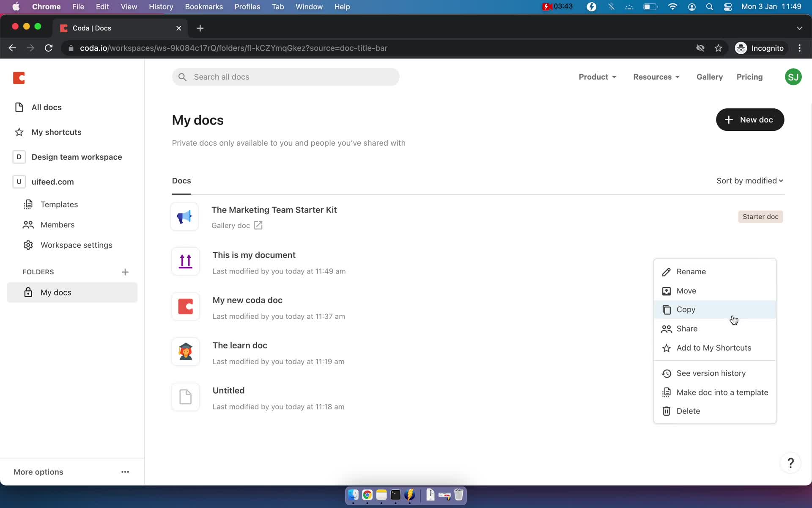Click the Coda logo in the sidebar
This screenshot has width=812, height=508.
(x=19, y=78)
